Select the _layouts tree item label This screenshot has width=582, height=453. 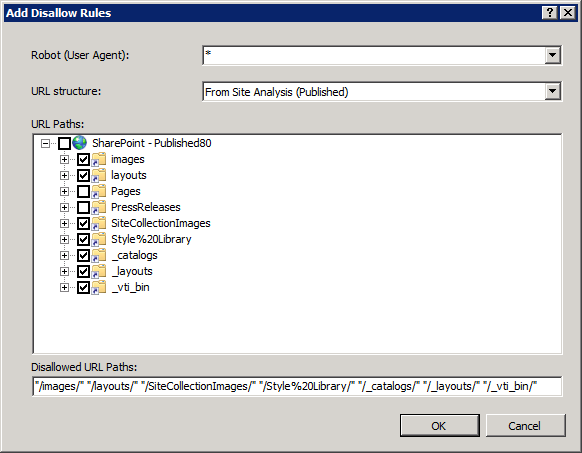point(132,271)
